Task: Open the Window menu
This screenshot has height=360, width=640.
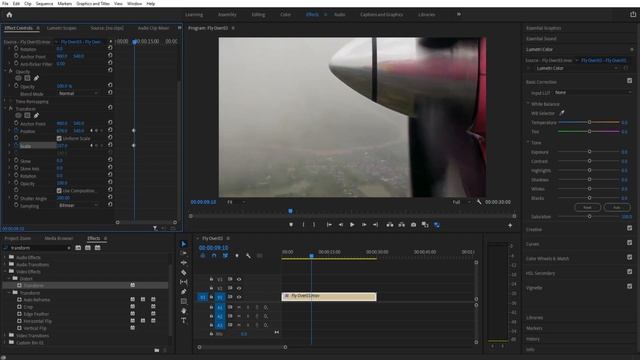Action: [134, 3]
